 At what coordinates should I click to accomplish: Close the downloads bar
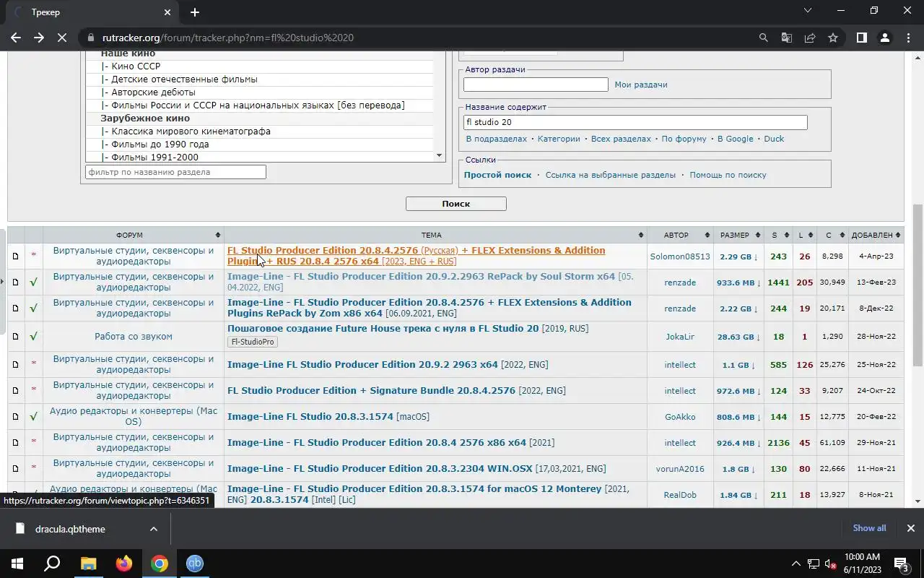coord(910,528)
